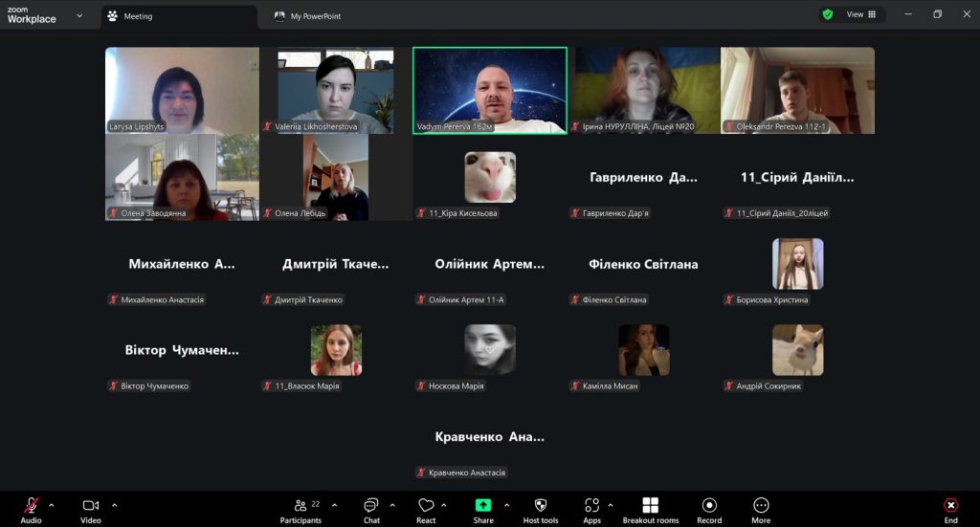Image resolution: width=980 pixels, height=527 pixels.
Task: Expand video options arrow next to Video
Action: pyautogui.click(x=114, y=504)
